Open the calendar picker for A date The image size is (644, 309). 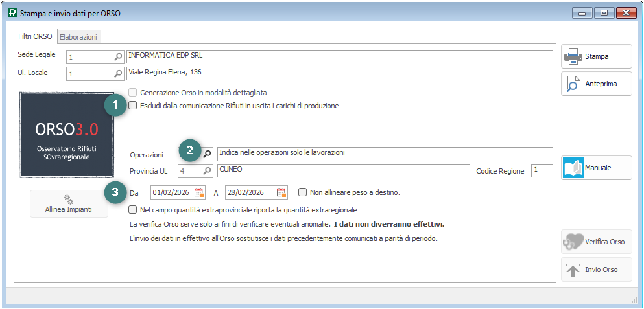click(x=281, y=192)
